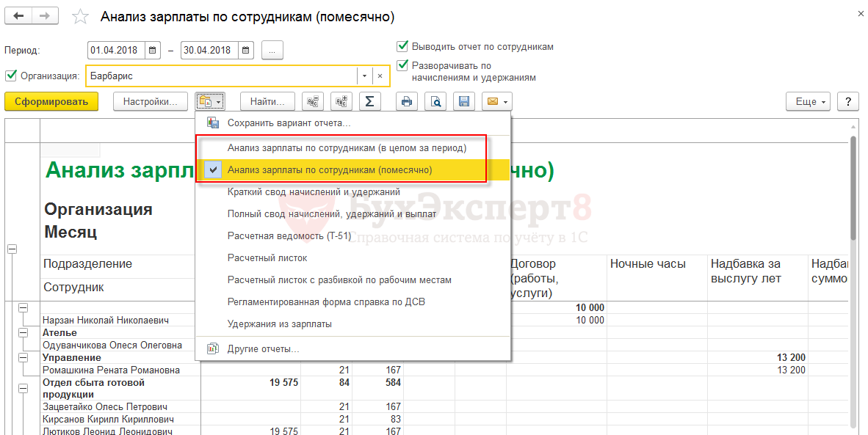The height and width of the screenshot is (435, 868).
Task: Select Краткий свод начислений и удержаний
Action: click(x=352, y=191)
